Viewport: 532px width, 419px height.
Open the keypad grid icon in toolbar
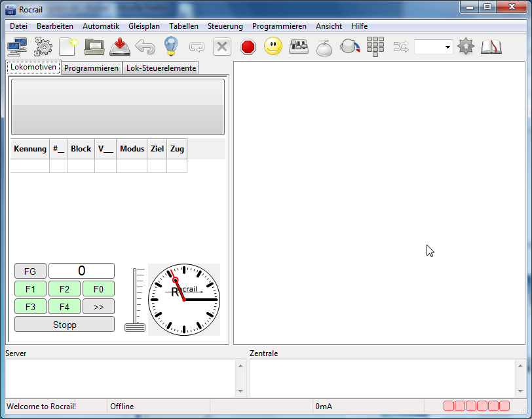coord(375,47)
